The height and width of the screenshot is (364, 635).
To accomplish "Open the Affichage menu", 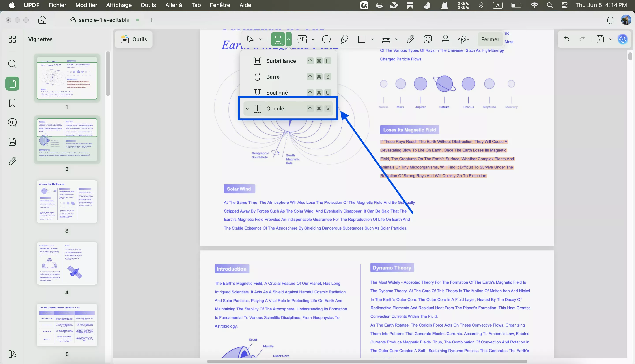I will click(119, 5).
